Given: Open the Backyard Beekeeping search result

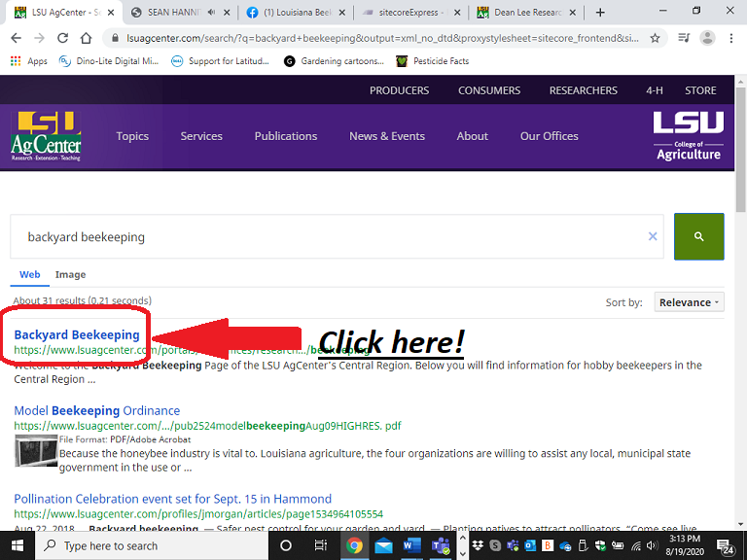Looking at the screenshot, I should tap(77, 334).
